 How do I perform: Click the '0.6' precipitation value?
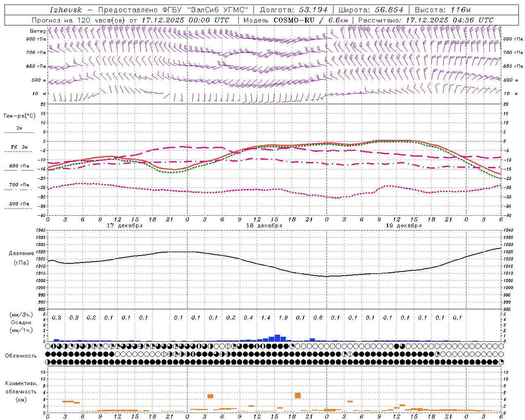[x=318, y=317]
